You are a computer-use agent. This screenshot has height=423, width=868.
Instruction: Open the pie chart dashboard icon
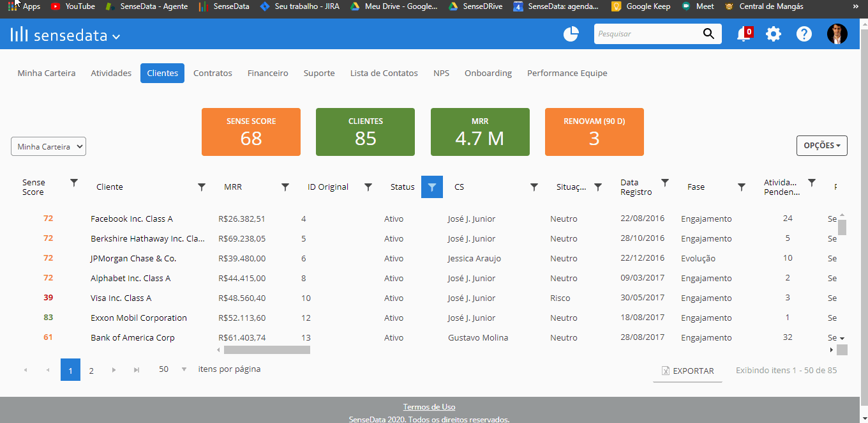[x=571, y=34]
